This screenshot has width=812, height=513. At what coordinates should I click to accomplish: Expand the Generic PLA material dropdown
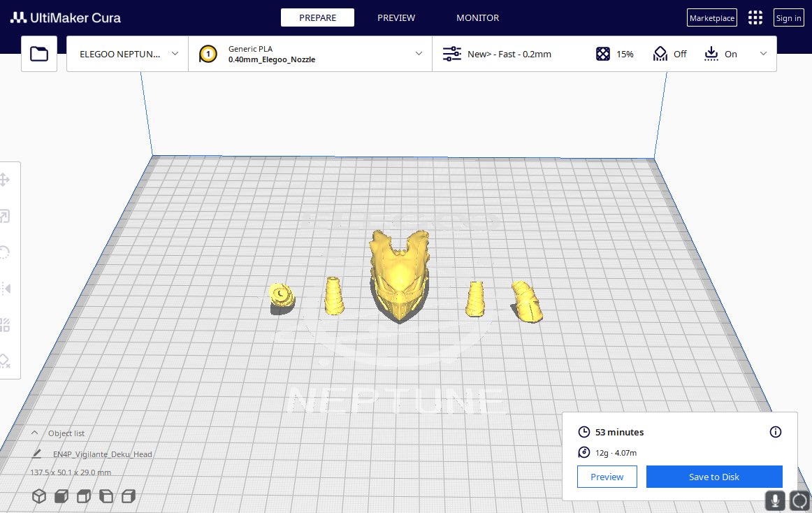310,54
